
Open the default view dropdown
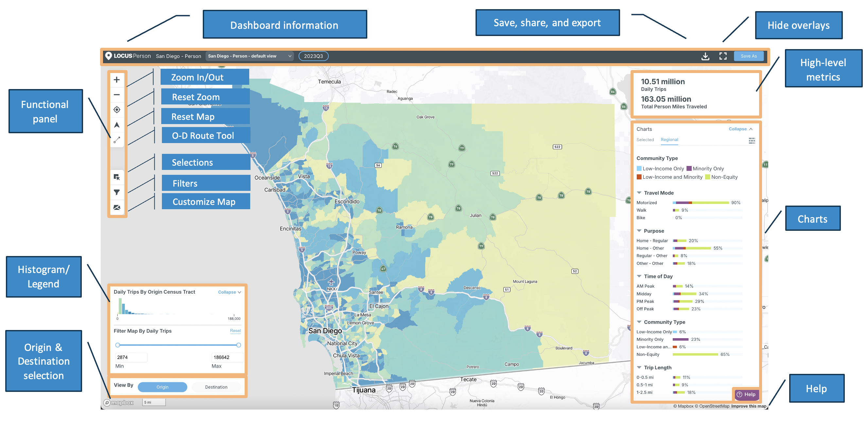coord(249,56)
